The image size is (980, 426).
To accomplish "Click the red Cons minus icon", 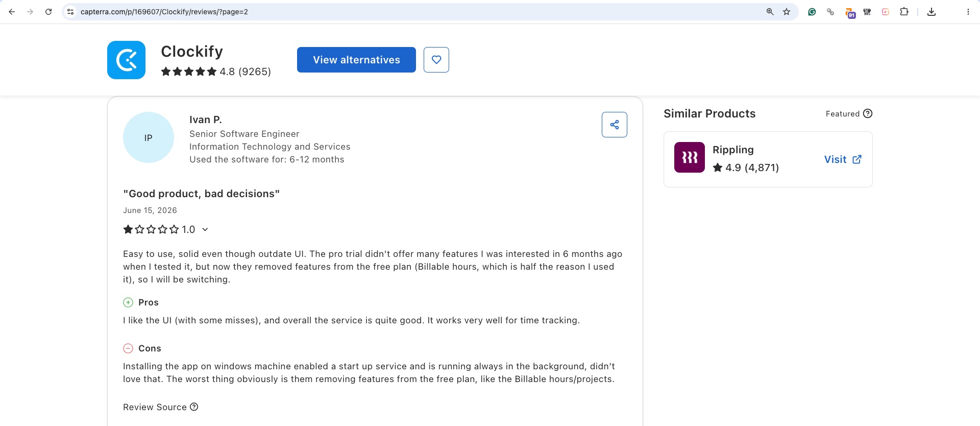I will [x=128, y=348].
